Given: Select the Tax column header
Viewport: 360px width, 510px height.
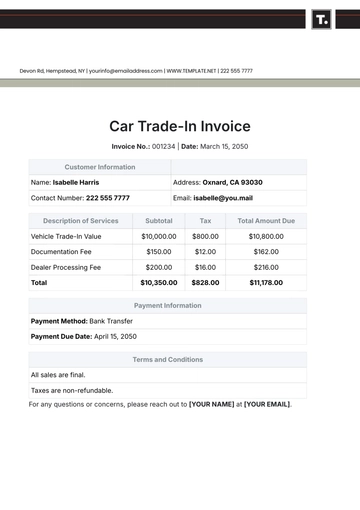Looking at the screenshot, I should tap(205, 221).
